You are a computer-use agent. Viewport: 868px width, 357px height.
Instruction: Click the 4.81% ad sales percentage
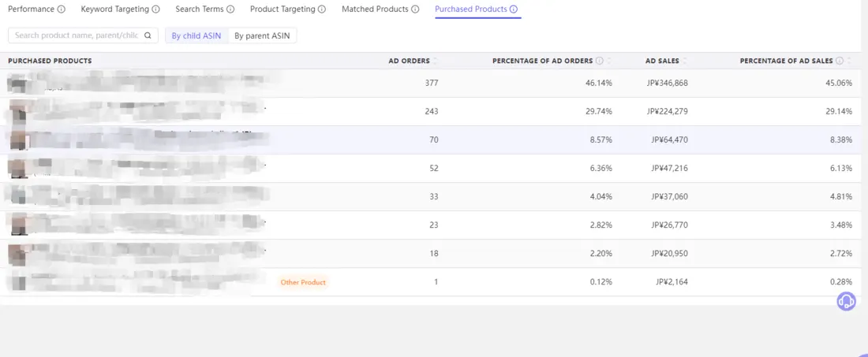click(841, 197)
